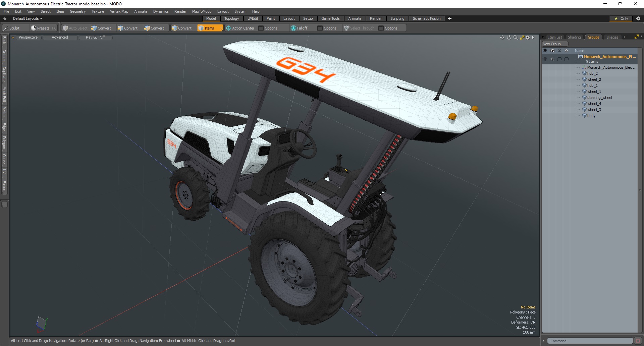Click the hub_2 mesh icon
644x346 pixels.
click(x=584, y=73)
